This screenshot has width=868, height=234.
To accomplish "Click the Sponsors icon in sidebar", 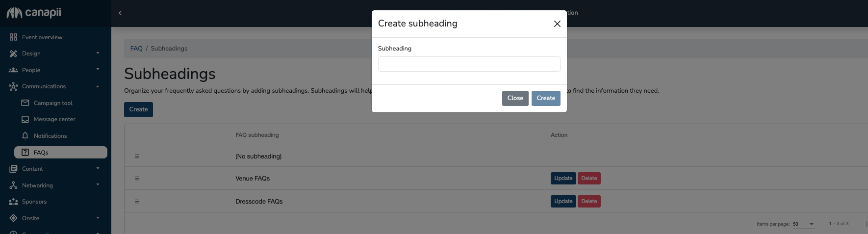I will coord(13,202).
